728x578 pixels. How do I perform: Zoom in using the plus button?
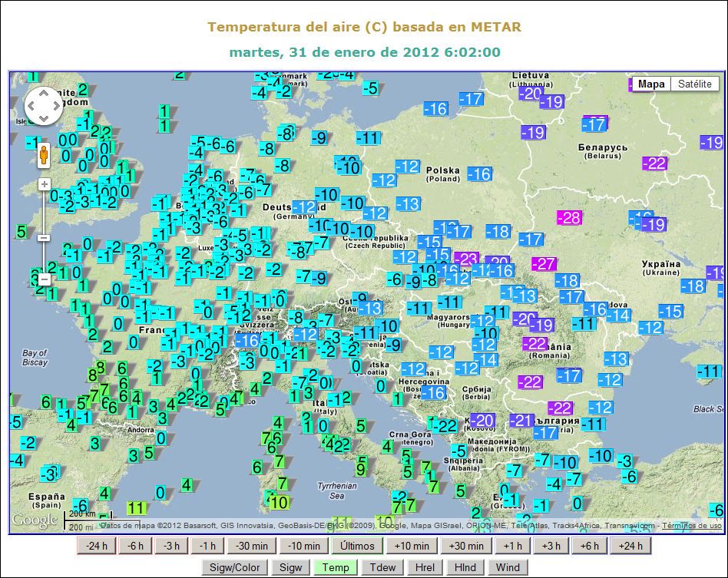point(44,184)
